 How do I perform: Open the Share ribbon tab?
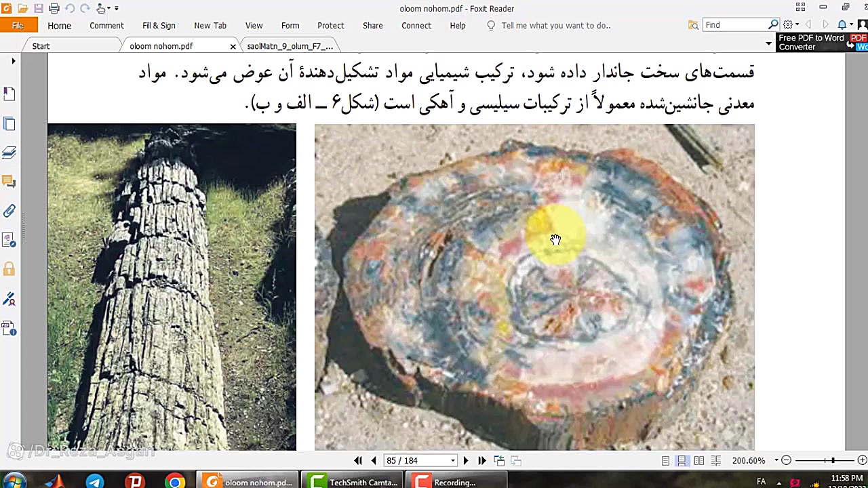point(372,25)
